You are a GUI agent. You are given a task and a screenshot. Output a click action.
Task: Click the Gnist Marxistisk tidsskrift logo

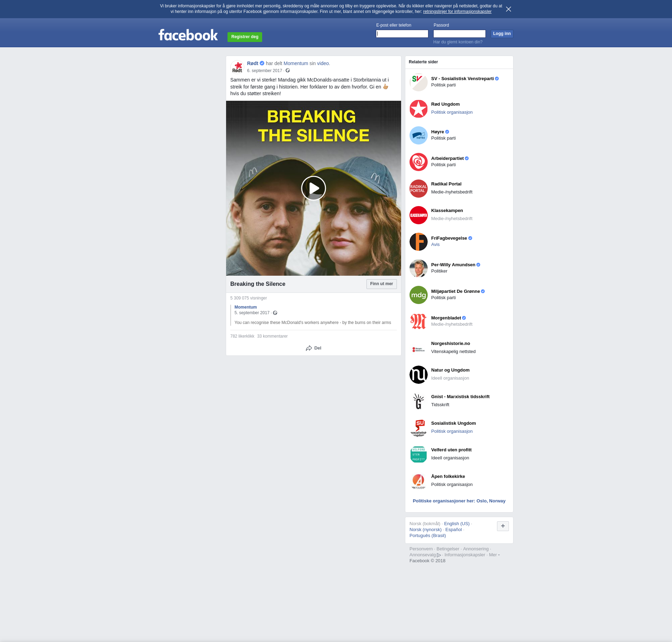coord(419,401)
